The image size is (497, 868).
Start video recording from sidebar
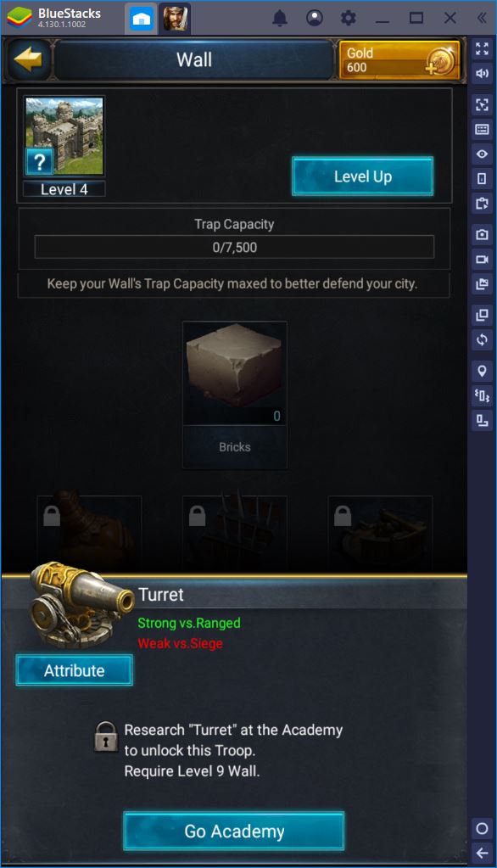click(482, 260)
